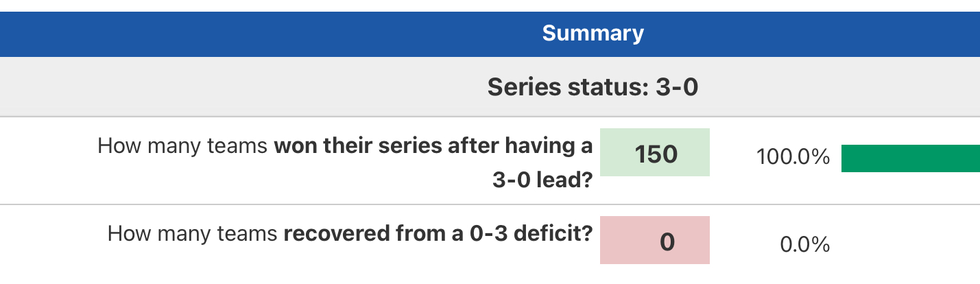The width and height of the screenshot is (980, 284).
Task: Click the "Series status: 3-0" subheading
Action: click(x=593, y=87)
